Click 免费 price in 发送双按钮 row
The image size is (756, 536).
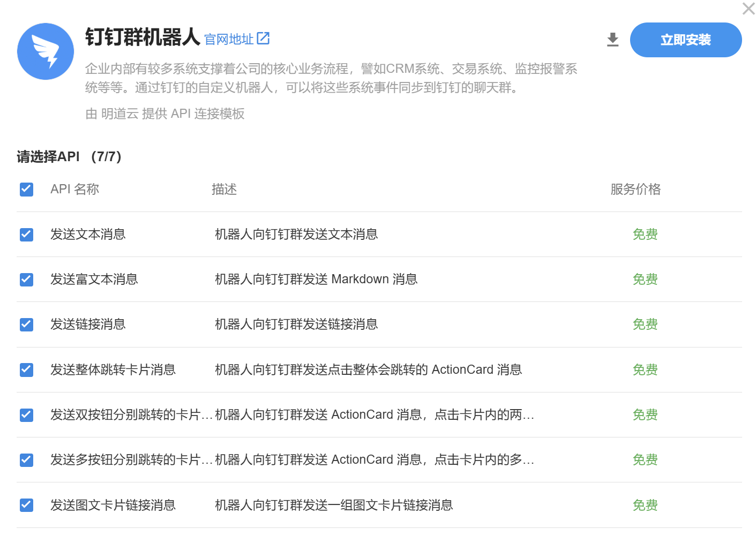click(645, 415)
